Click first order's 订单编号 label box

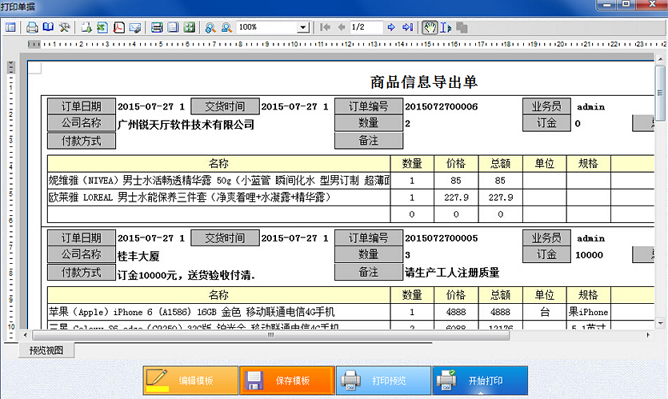coord(369,106)
